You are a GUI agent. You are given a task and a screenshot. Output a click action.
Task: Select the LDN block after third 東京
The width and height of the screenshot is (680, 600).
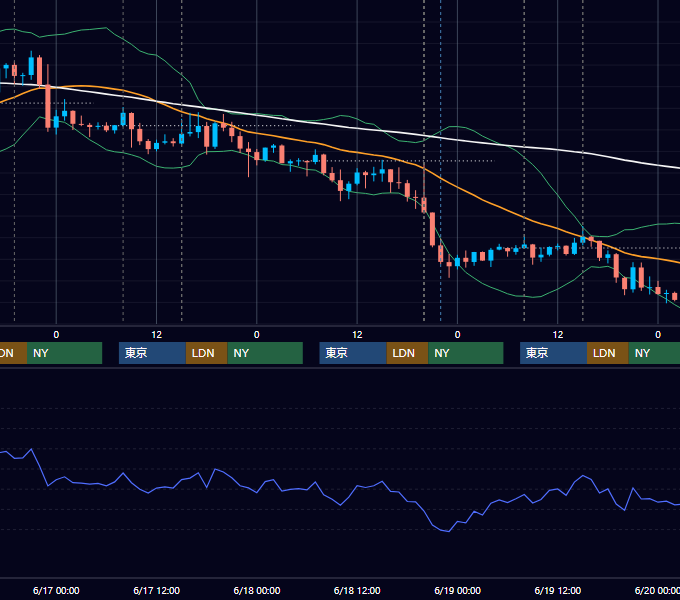pos(608,353)
